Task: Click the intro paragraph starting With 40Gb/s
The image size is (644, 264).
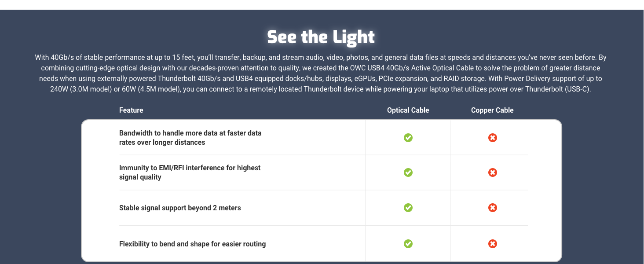Action: pos(321,73)
